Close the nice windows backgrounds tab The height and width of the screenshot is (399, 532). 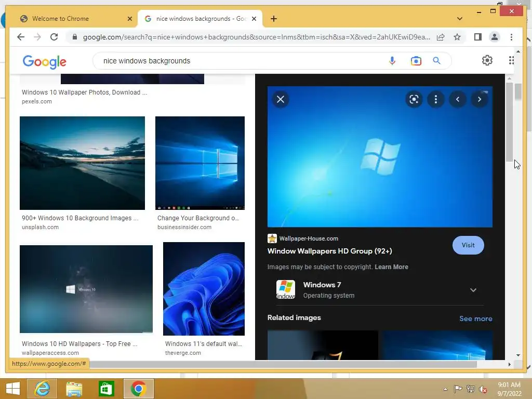coord(254,19)
